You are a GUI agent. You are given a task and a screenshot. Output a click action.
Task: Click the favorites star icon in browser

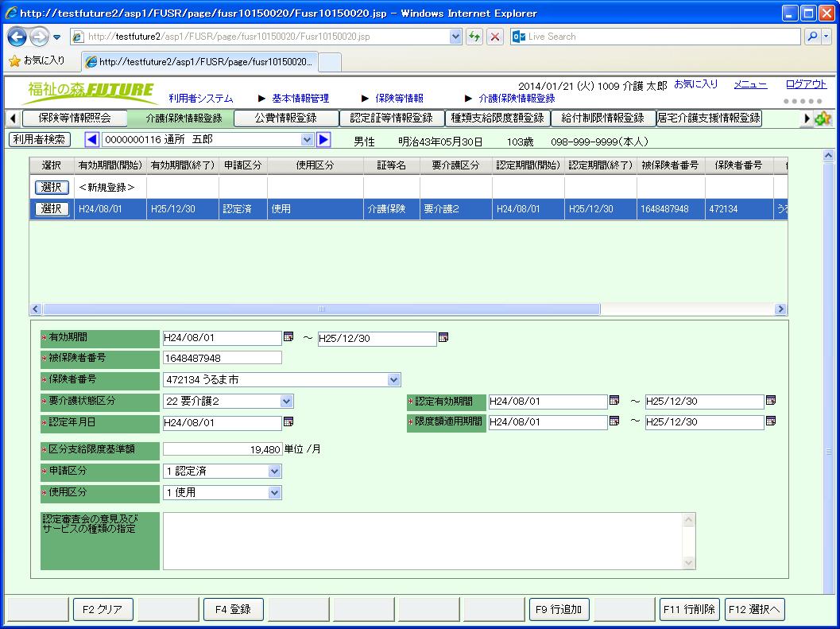tap(14, 61)
